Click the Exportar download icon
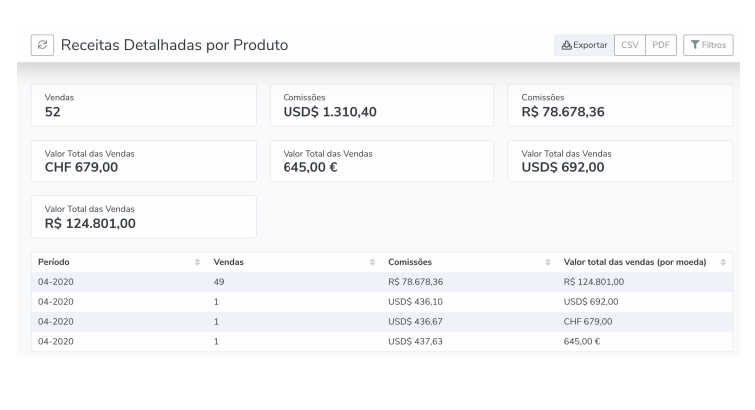The image size is (755, 410). [567, 45]
